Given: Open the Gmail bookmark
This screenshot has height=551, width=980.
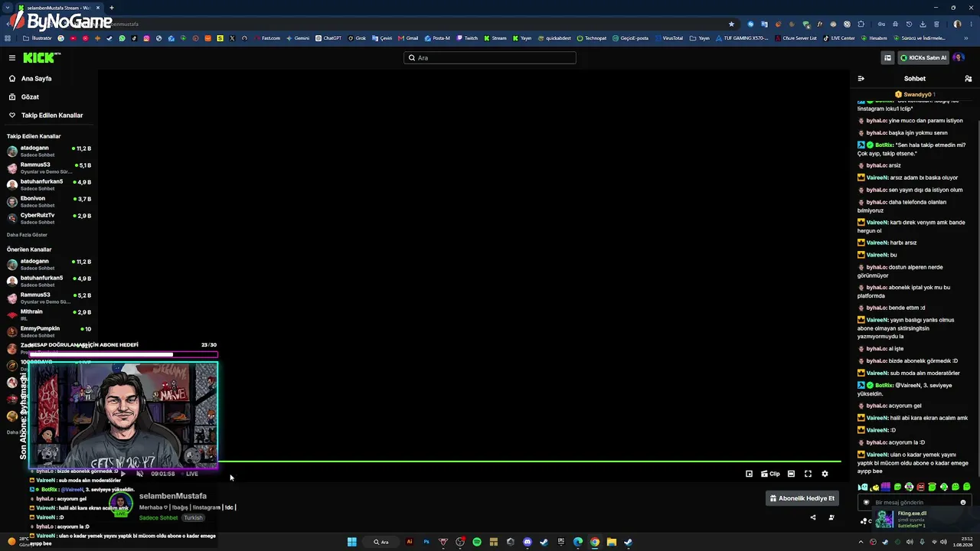Looking at the screenshot, I should 408,38.
